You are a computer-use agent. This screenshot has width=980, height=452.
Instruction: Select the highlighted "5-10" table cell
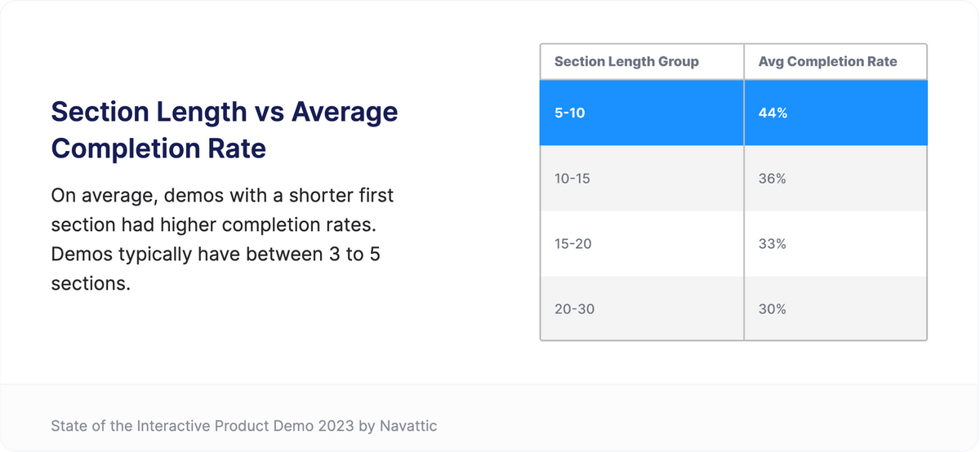[569, 113]
